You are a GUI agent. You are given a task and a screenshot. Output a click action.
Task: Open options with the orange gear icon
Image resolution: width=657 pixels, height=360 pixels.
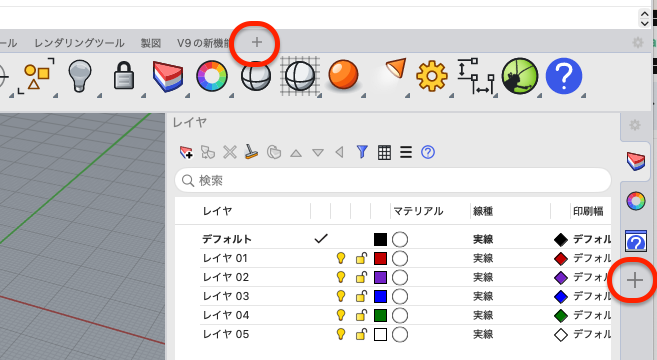point(432,76)
